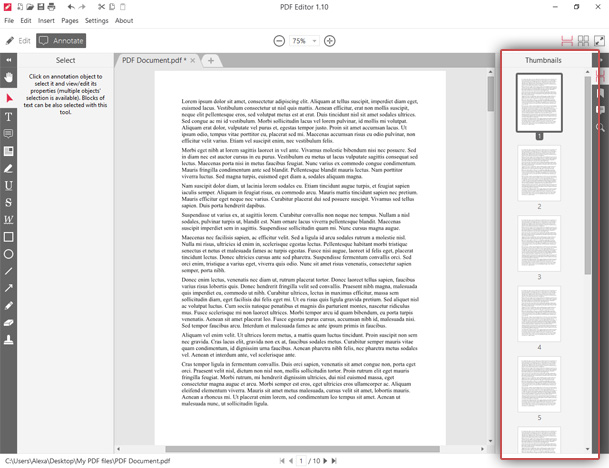This screenshot has width=609, height=468.
Task: Open the Comments panel in right sidebar
Action: coord(600,110)
